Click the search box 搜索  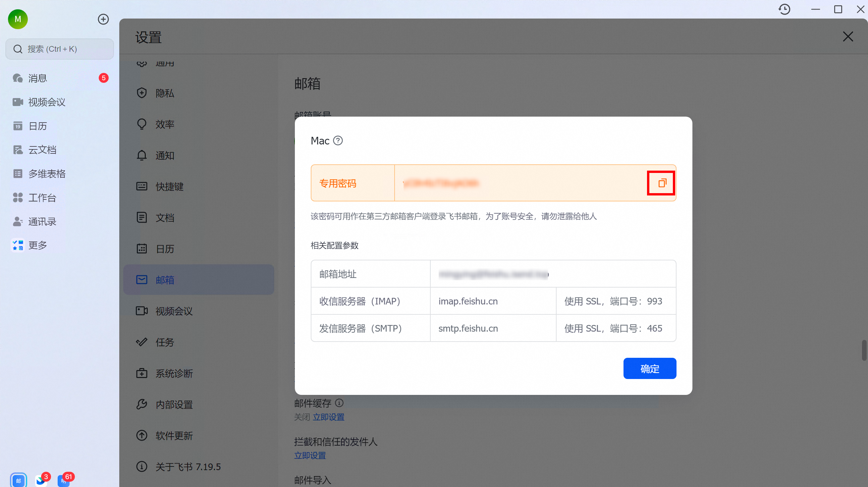60,49
